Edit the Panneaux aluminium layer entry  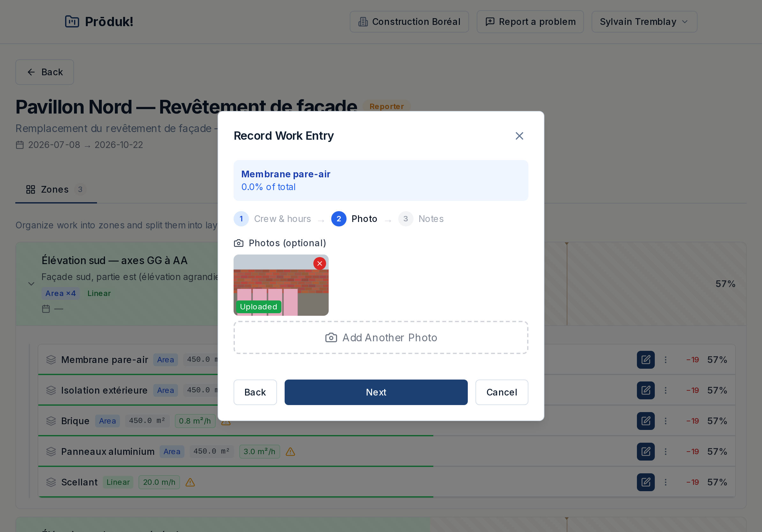pos(646,451)
